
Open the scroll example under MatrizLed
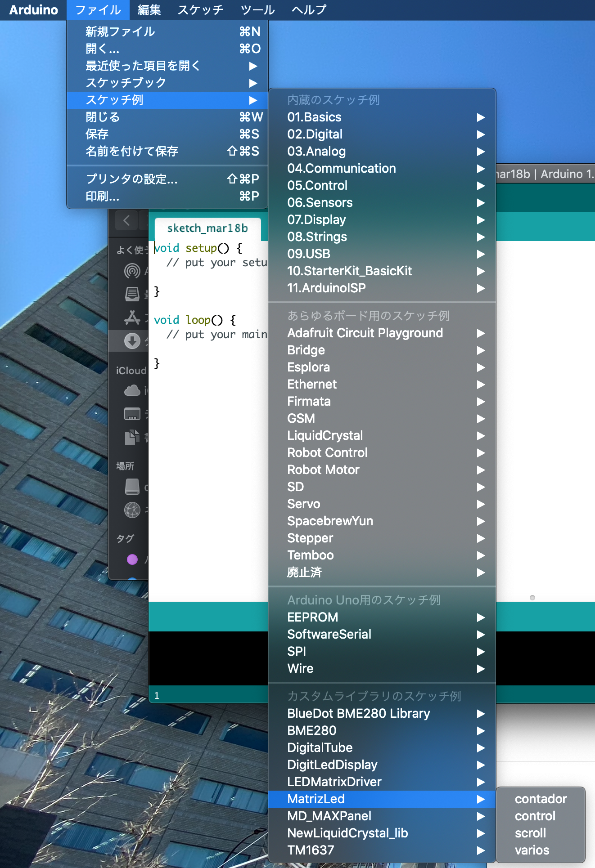point(530,833)
